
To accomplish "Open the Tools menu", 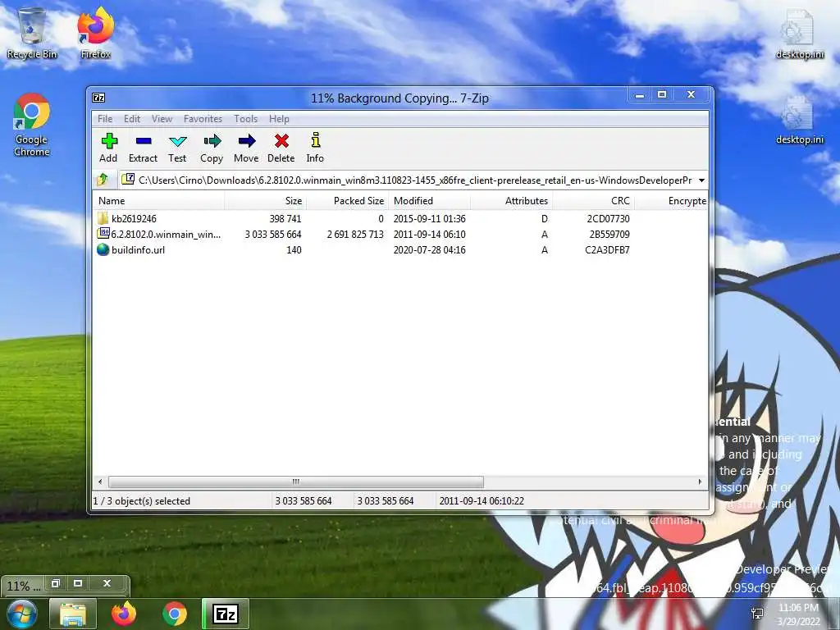I will pos(245,119).
